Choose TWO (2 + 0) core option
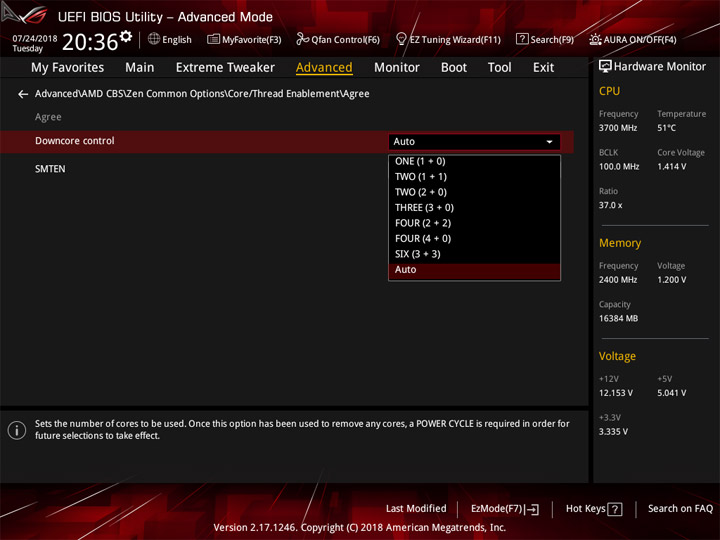Screen dimensions: 720x540 [474, 192]
